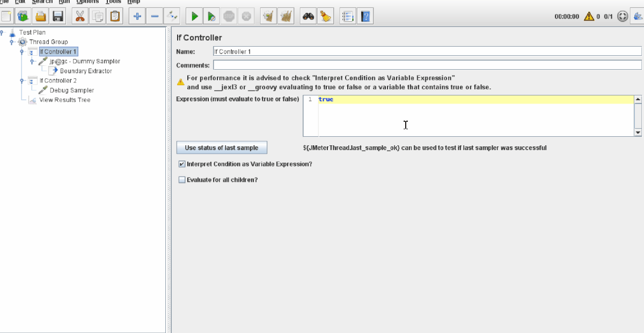Open the Search menu
Screen dimensions: 644x333
click(42, 2)
